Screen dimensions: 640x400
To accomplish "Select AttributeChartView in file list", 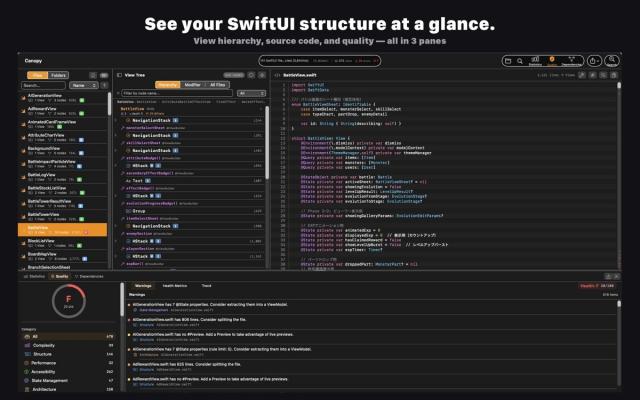I will (x=63, y=138).
